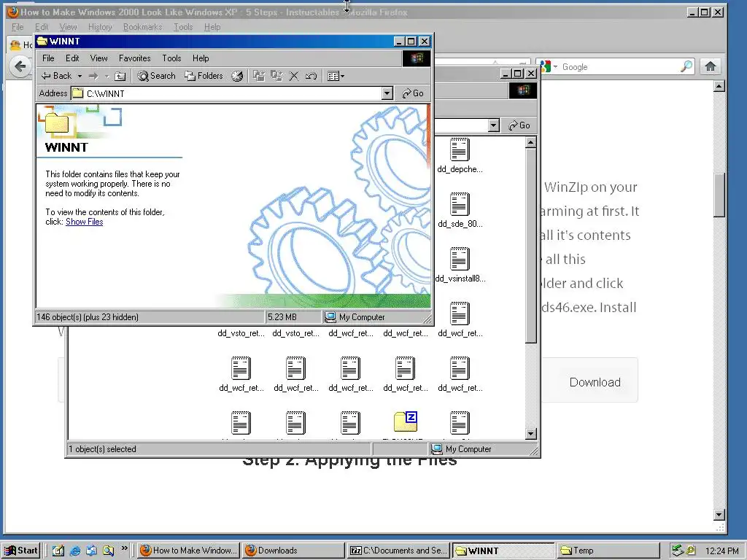Open the Help menu in WINNT window
The image size is (747, 560).
tap(201, 58)
